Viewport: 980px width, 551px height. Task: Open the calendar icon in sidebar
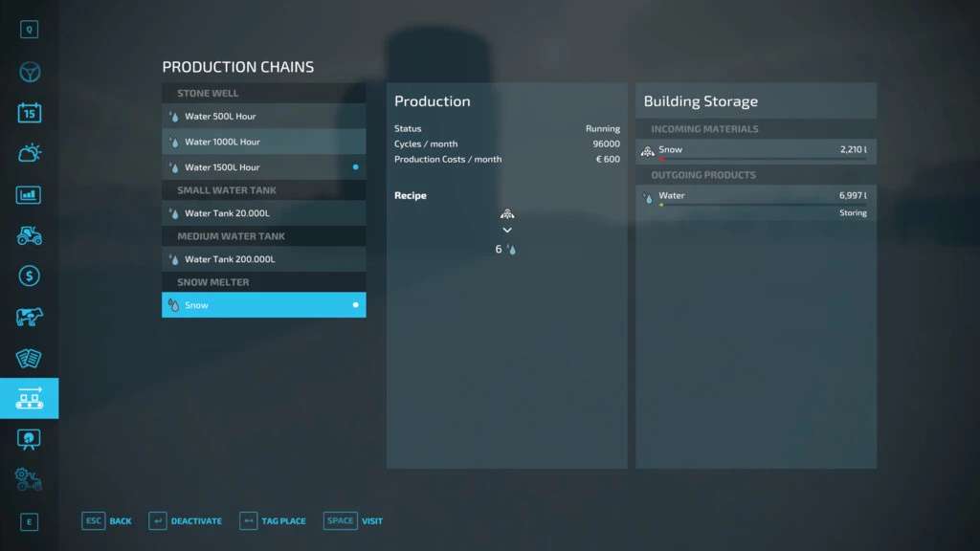coord(30,113)
